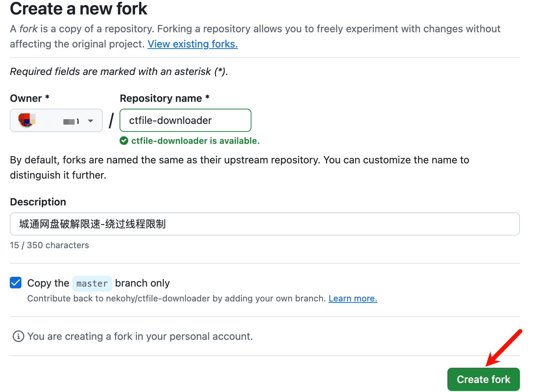The height and width of the screenshot is (392, 555).
Task: Expand the Owner dropdown caret
Action: coord(91,121)
